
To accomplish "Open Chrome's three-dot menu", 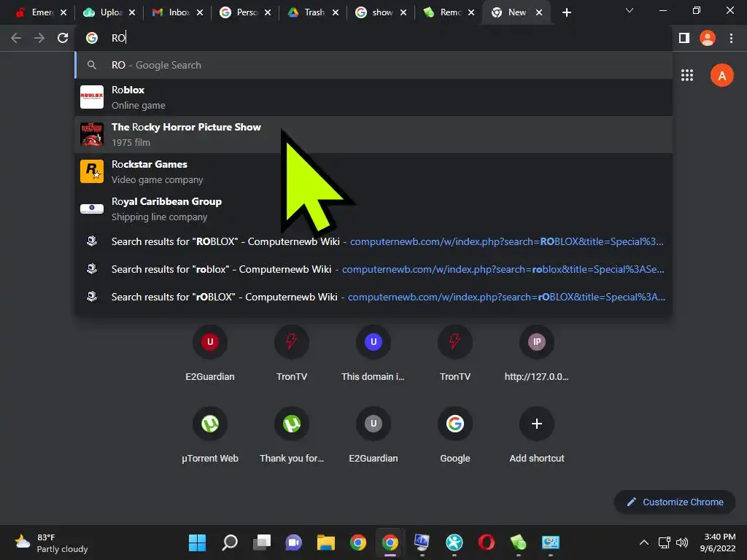I will click(731, 38).
